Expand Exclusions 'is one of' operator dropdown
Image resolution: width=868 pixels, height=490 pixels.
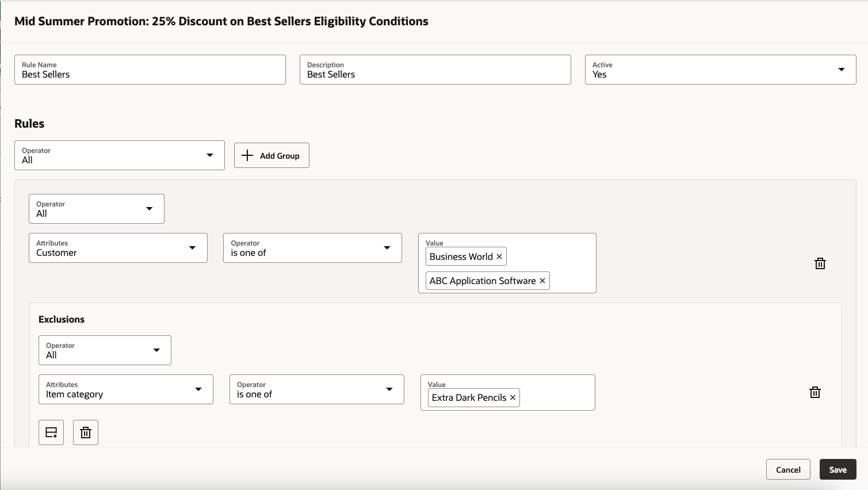point(316,389)
